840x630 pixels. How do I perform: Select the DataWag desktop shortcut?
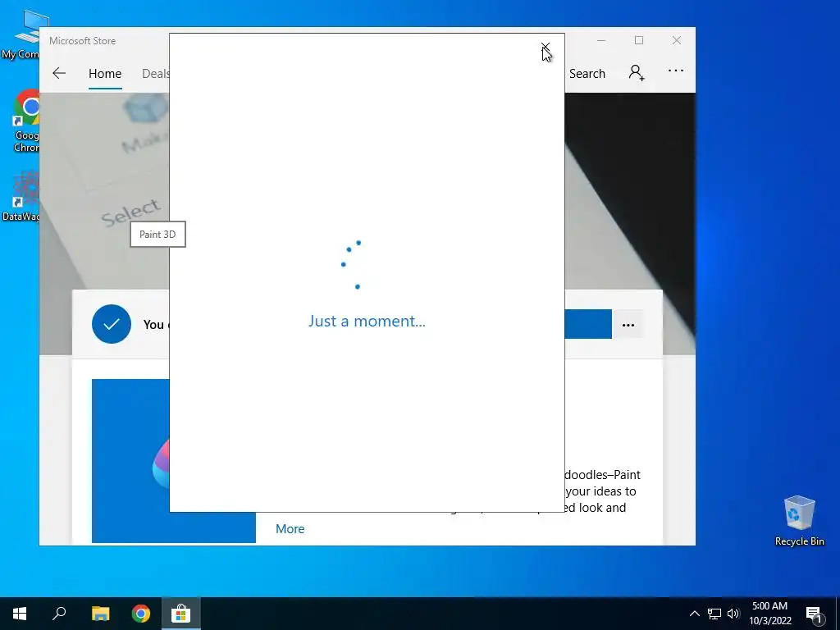coord(21,195)
